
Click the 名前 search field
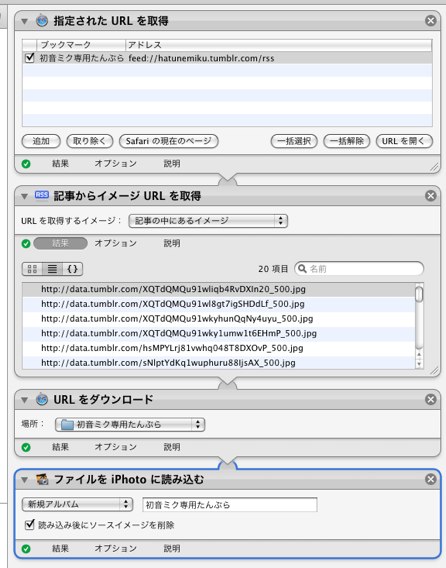(x=359, y=269)
